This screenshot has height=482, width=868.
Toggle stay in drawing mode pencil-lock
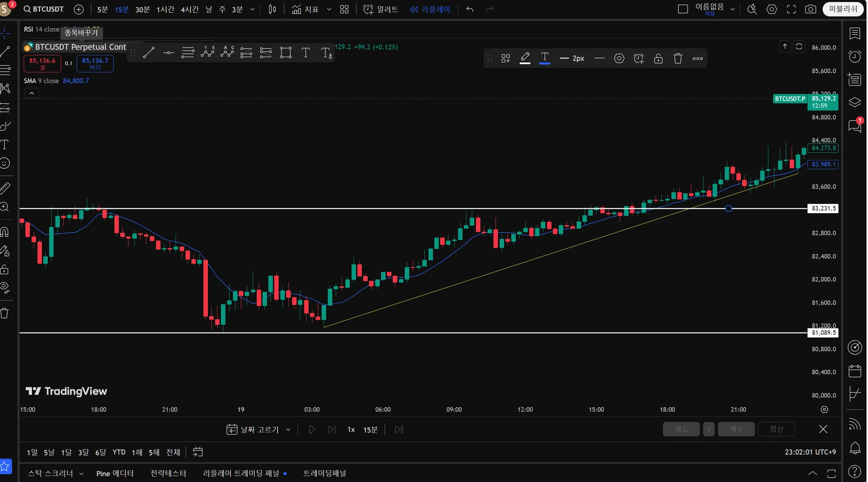[x=5, y=251]
